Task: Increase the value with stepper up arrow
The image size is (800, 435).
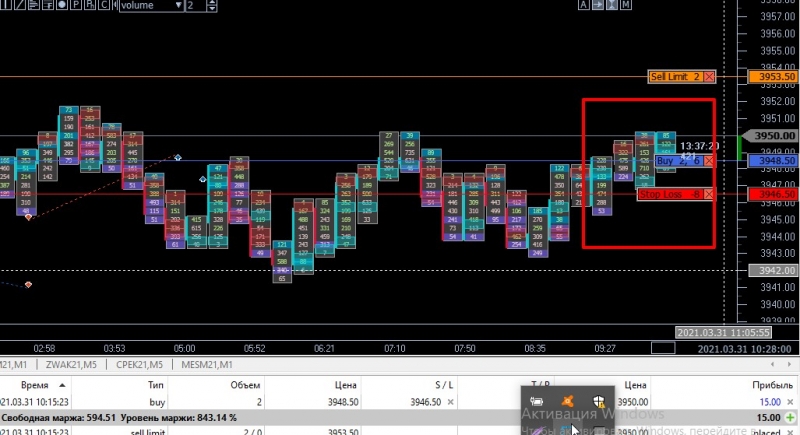Action: [x=212, y=2]
